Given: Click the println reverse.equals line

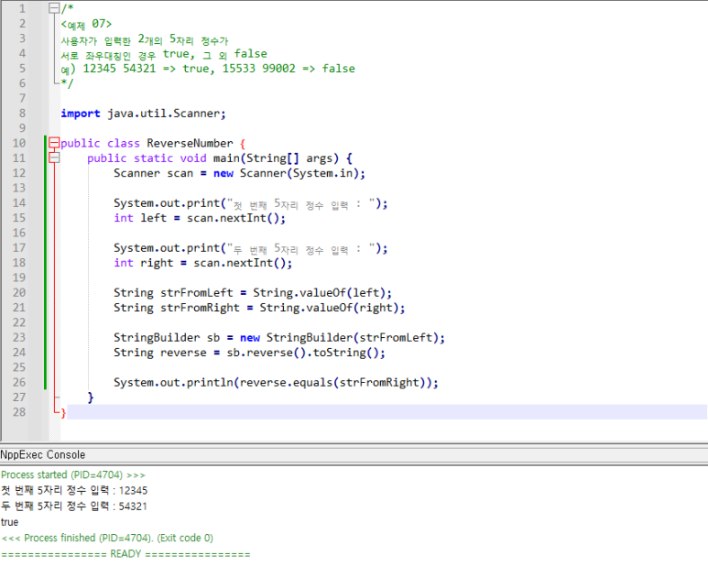Looking at the screenshot, I should tap(276, 382).
